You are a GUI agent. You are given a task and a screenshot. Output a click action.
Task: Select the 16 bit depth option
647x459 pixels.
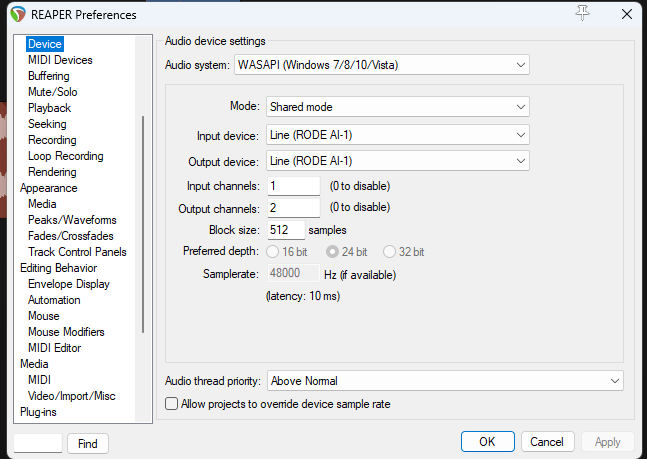coord(287,252)
